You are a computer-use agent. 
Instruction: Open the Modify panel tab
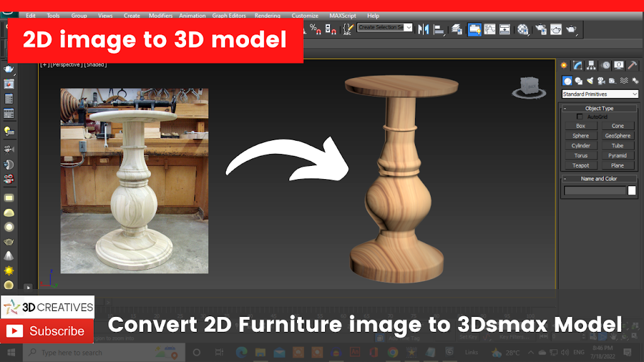pyautogui.click(x=577, y=65)
